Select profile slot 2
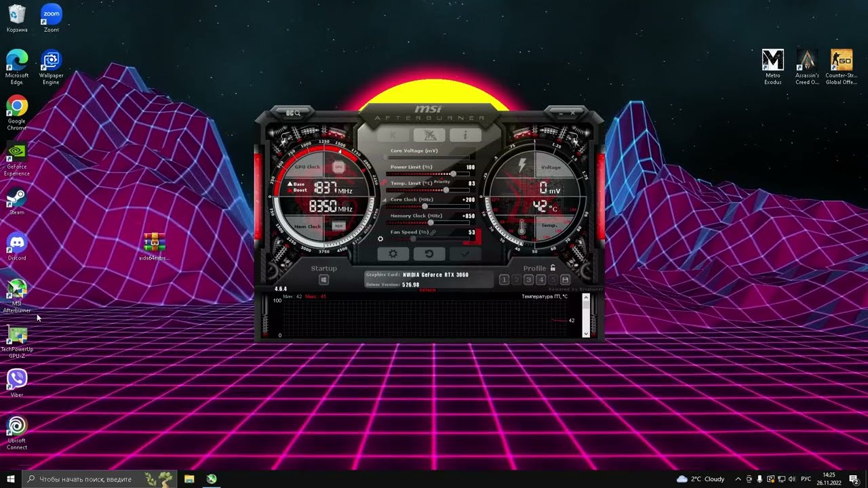This screenshot has width=868, height=488. (x=516, y=279)
